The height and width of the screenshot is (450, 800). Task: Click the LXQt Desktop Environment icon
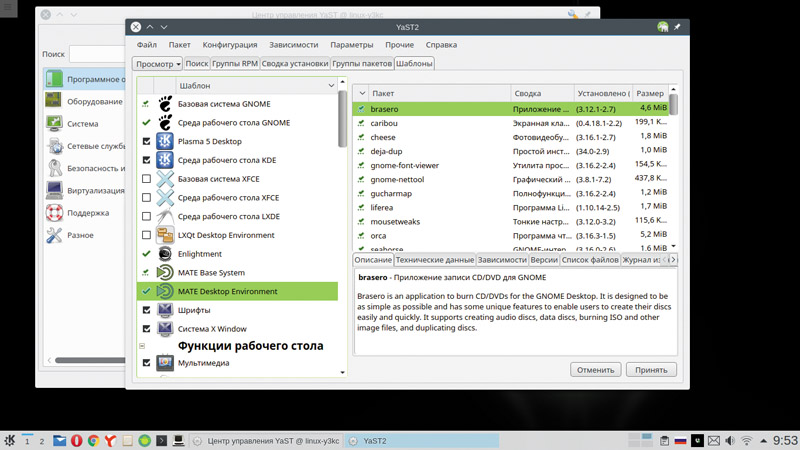point(165,235)
